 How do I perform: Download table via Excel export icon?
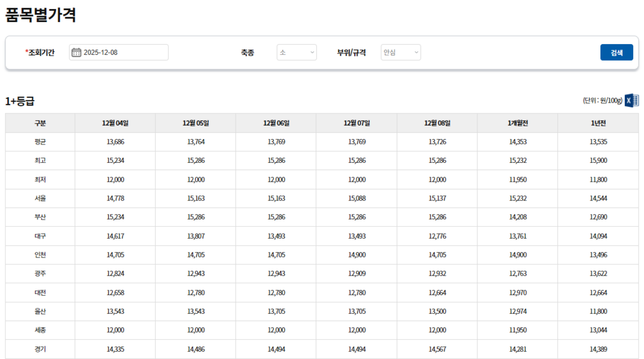pos(631,100)
